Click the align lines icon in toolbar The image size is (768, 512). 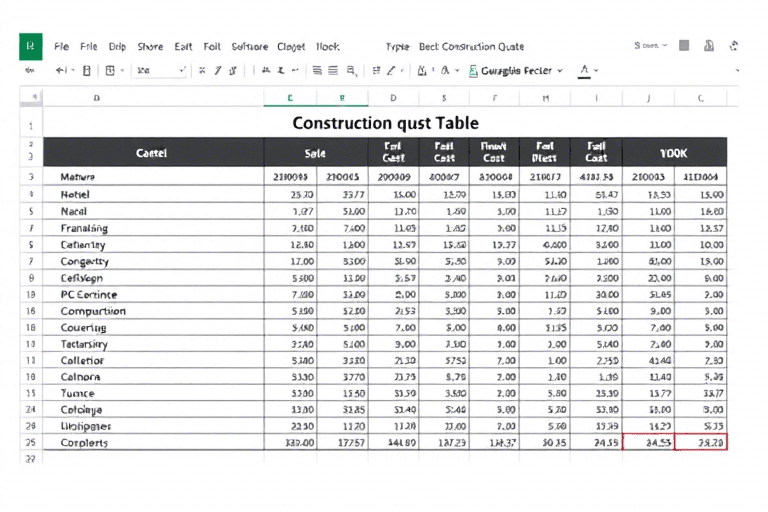coord(317,71)
